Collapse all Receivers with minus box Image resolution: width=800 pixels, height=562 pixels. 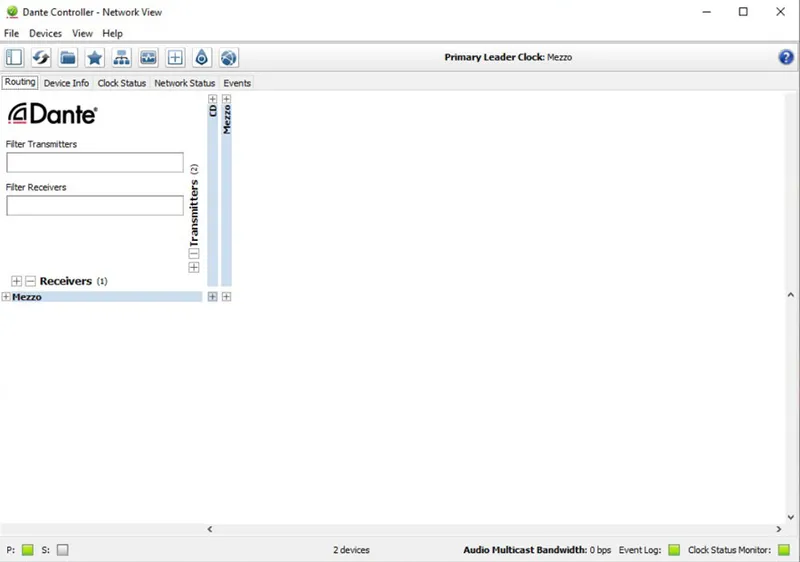tap(31, 281)
